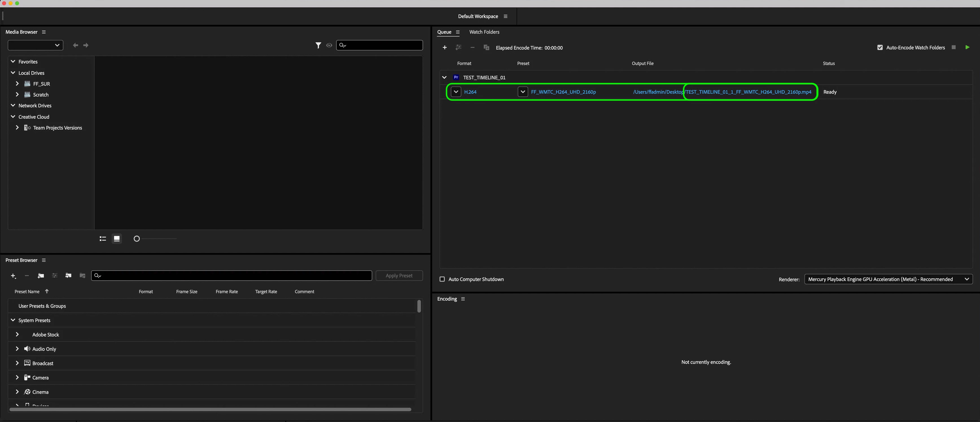Screen dimensions: 980x422
Task: Click the Add Source plus icon in the Queue
Action: 444,48
